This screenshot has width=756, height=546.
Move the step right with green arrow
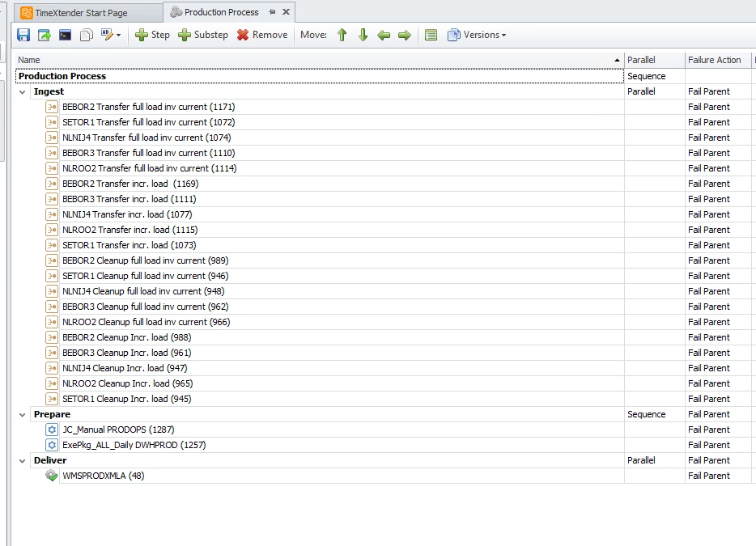[405, 35]
